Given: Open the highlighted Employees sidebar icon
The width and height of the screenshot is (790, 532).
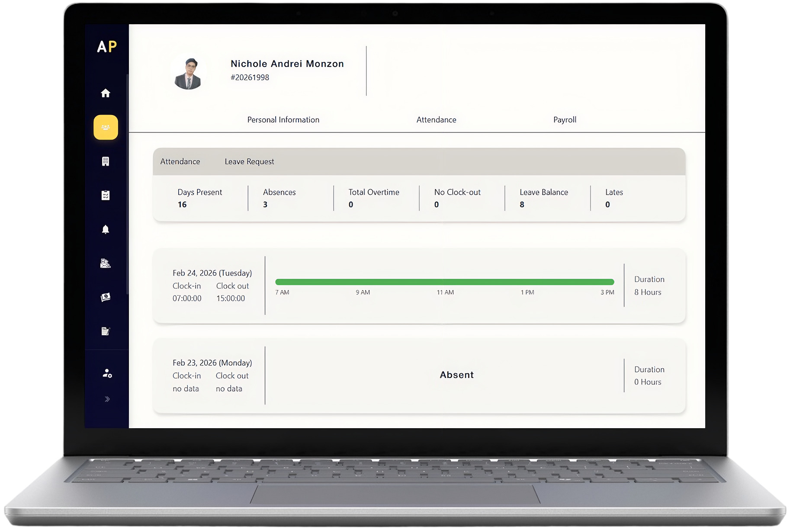Looking at the screenshot, I should pyautogui.click(x=106, y=127).
